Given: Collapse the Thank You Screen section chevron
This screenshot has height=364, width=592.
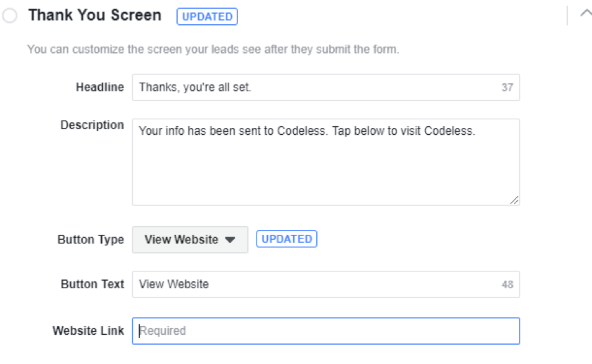Looking at the screenshot, I should 585,13.
